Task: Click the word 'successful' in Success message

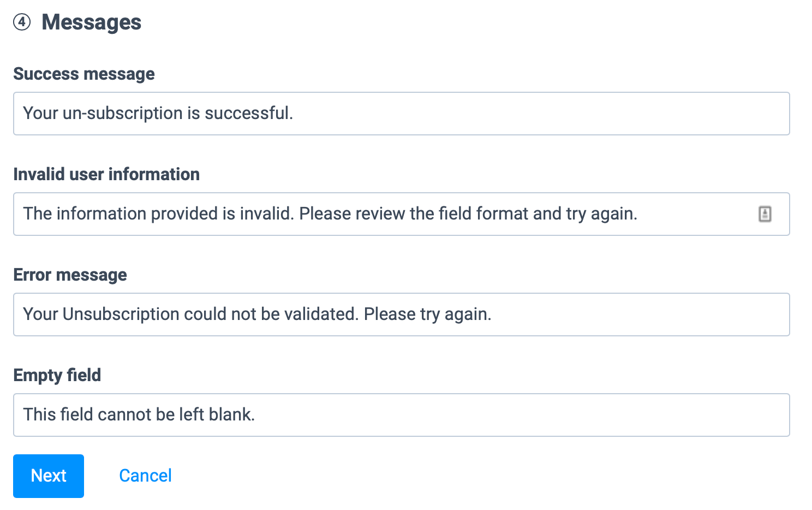Action: pos(247,113)
